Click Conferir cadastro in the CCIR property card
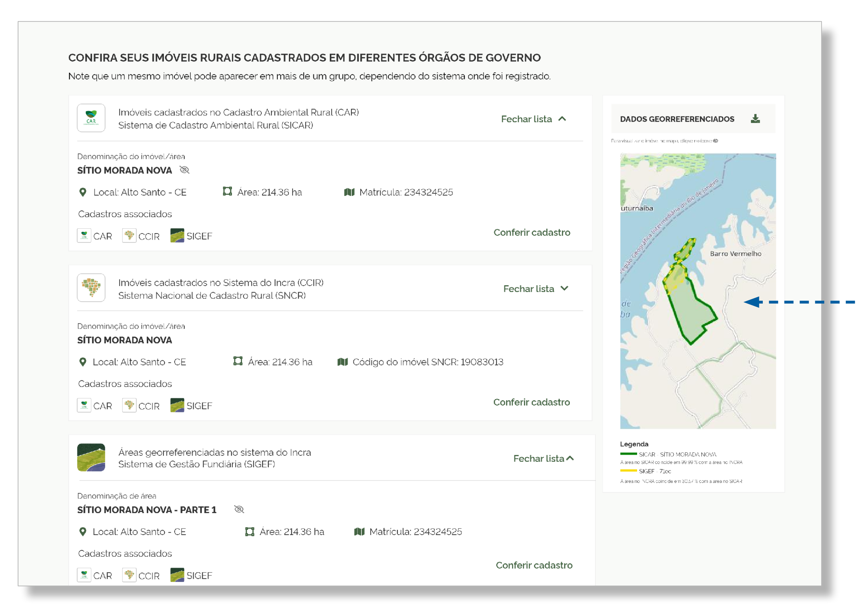 tap(532, 402)
